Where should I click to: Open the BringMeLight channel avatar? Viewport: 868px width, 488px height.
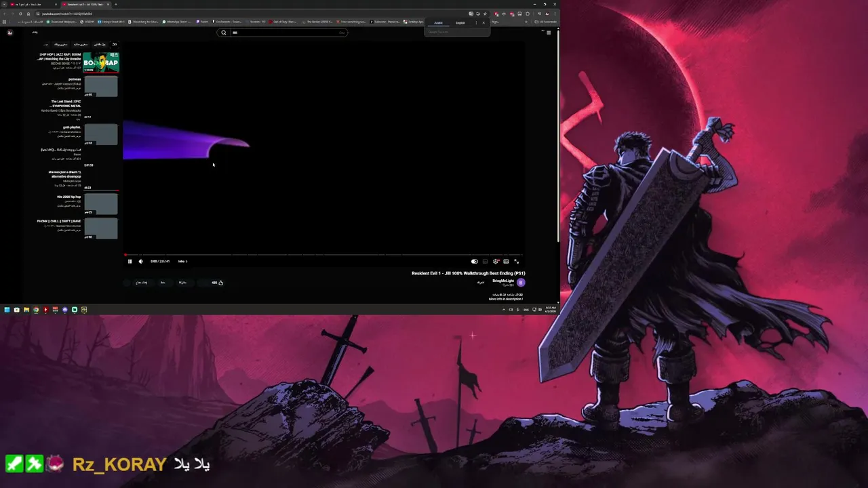click(x=521, y=282)
